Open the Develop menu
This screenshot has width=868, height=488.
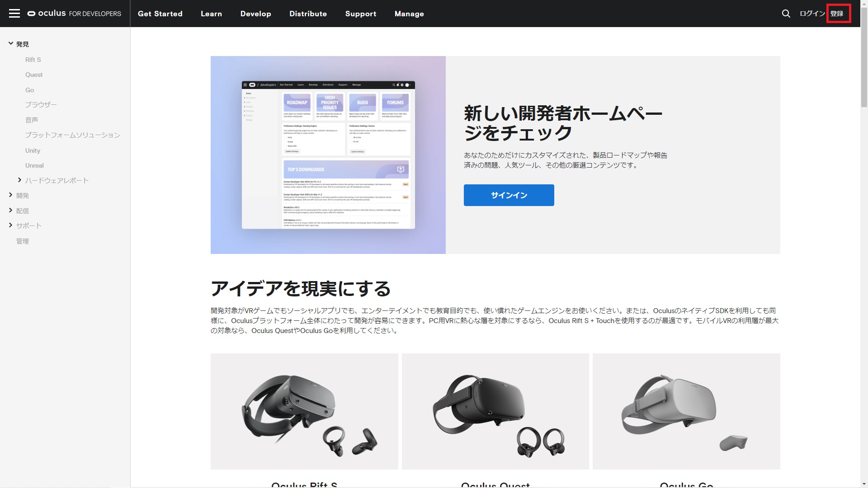pos(255,14)
